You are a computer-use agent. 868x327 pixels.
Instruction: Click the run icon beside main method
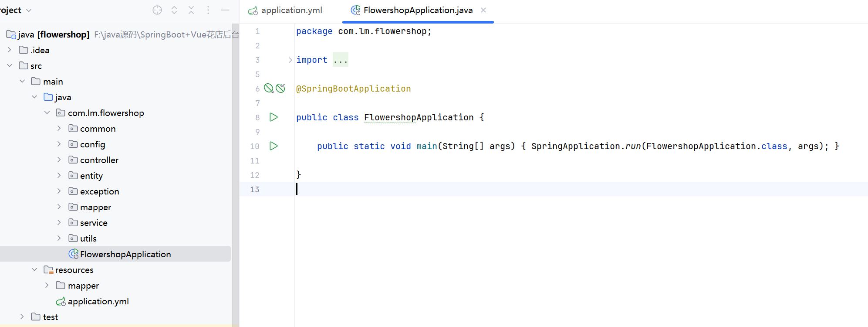tap(274, 146)
